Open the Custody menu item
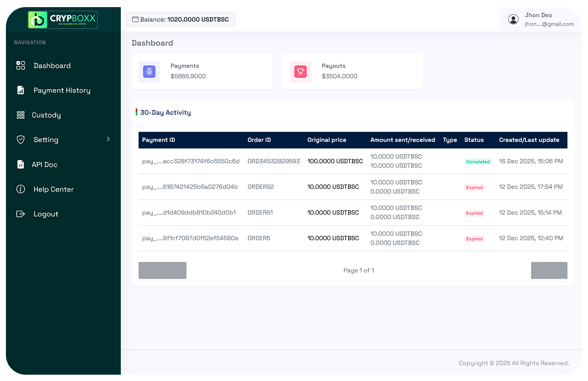Viewport: 588px width, 381px height. pyautogui.click(x=46, y=115)
